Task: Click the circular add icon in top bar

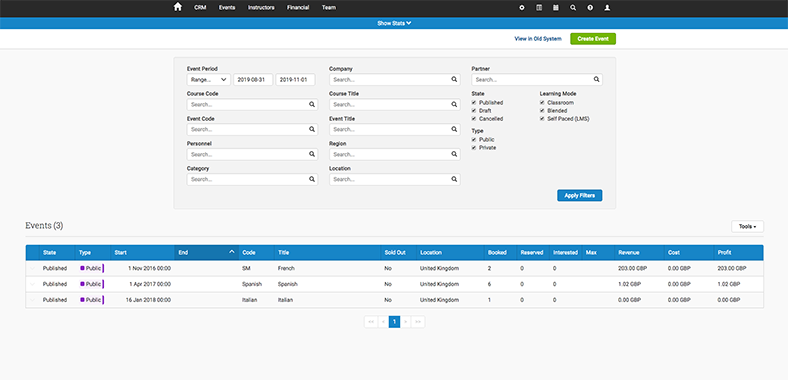Action: coord(522,8)
